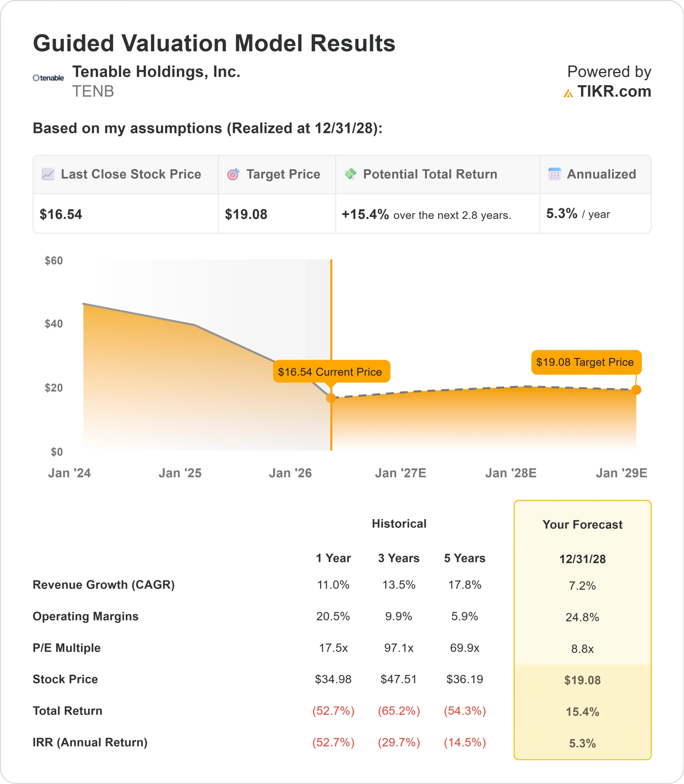Select the 3 Years historical column header
Screen dimensions: 684x784
tap(399, 558)
